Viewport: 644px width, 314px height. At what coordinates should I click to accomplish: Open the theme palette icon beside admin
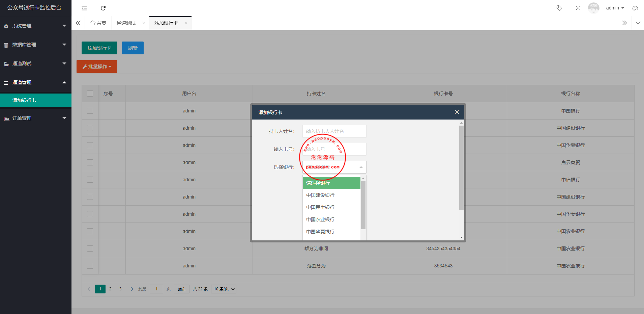[635, 8]
